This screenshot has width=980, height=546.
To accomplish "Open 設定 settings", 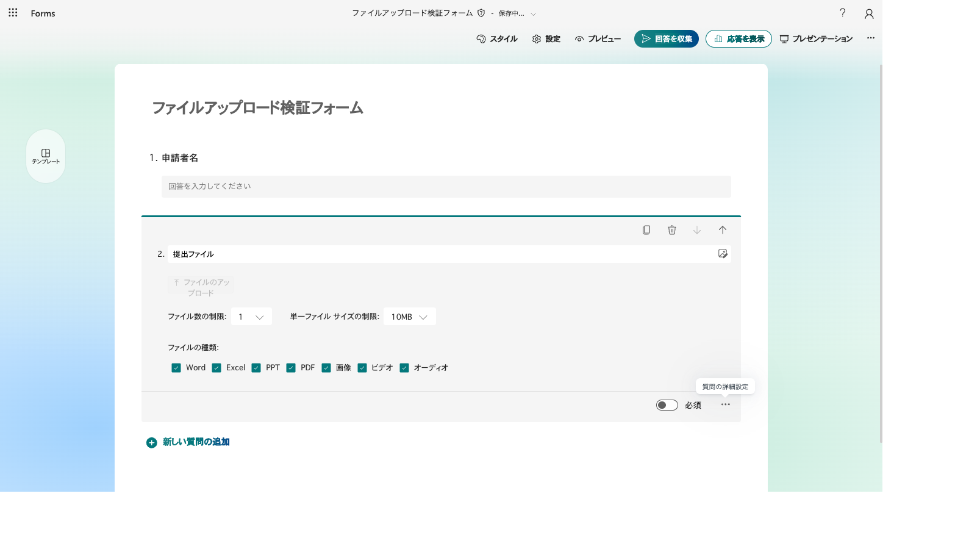I will pyautogui.click(x=546, y=38).
